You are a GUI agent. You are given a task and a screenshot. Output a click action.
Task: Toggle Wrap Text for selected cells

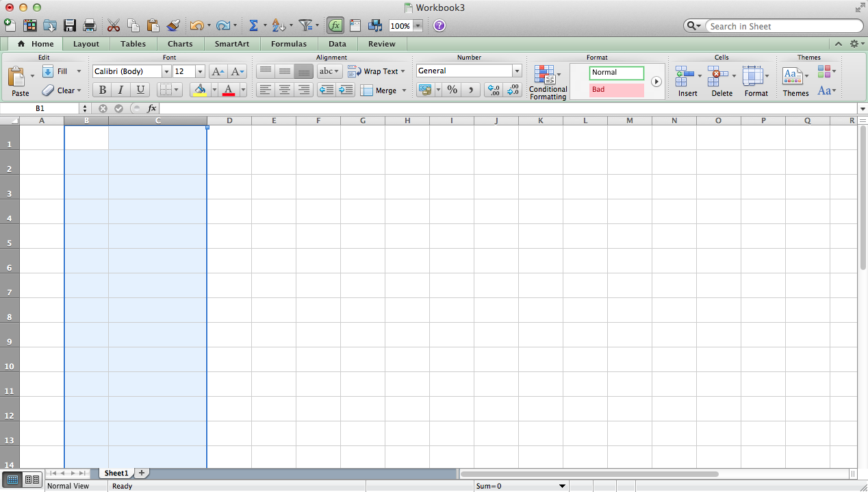376,71
